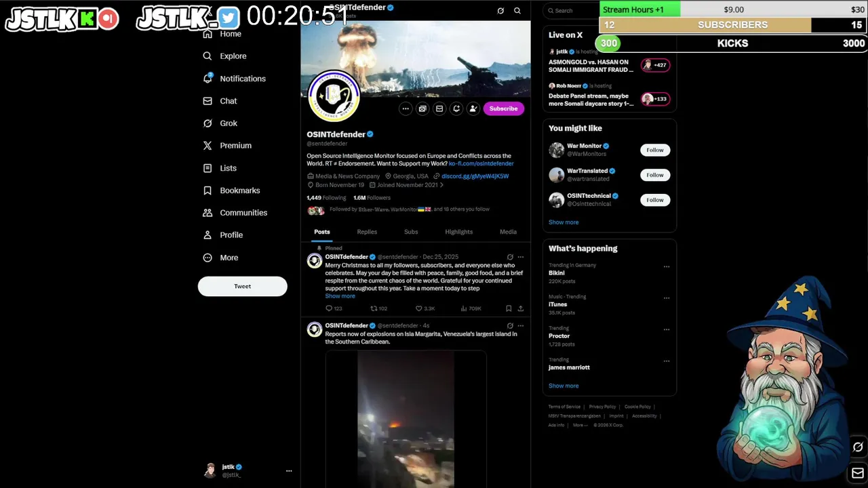Open the Bikini trending topic

pos(557,273)
